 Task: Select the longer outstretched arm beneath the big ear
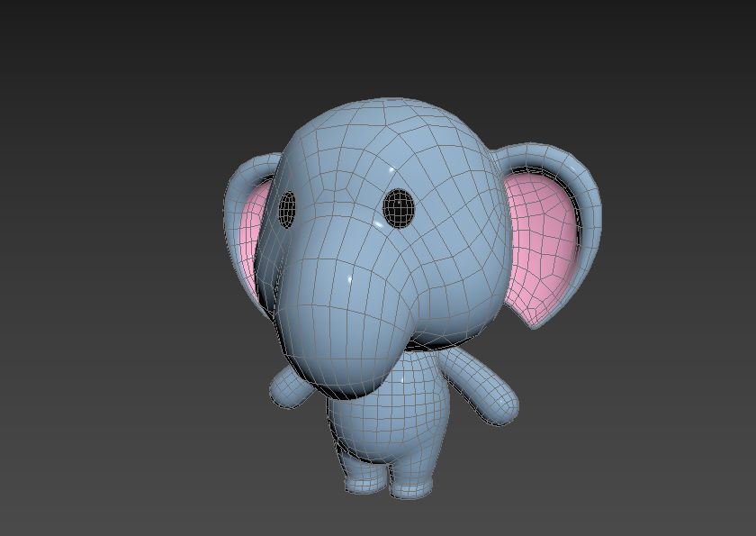480,386
